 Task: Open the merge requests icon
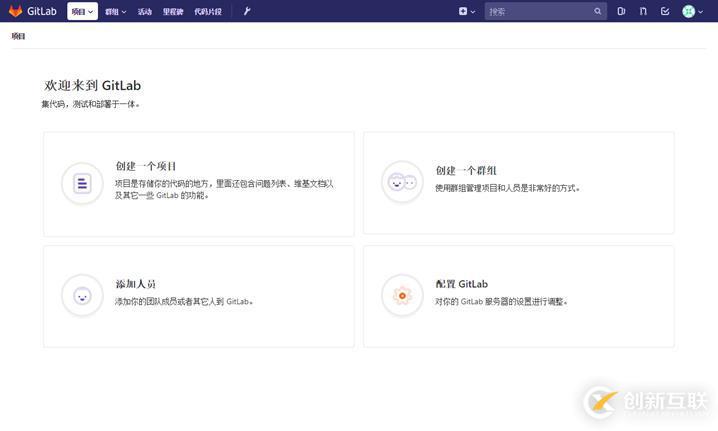[643, 11]
